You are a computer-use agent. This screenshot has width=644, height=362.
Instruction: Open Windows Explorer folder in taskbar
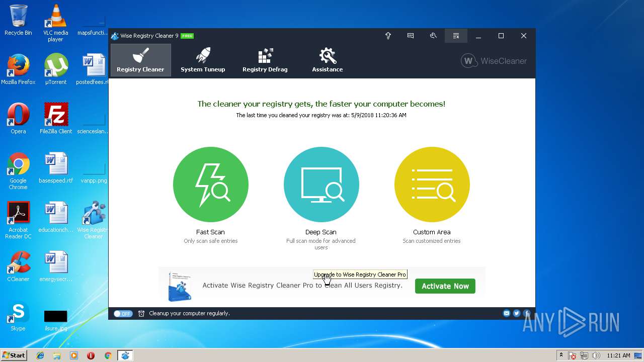click(x=57, y=355)
